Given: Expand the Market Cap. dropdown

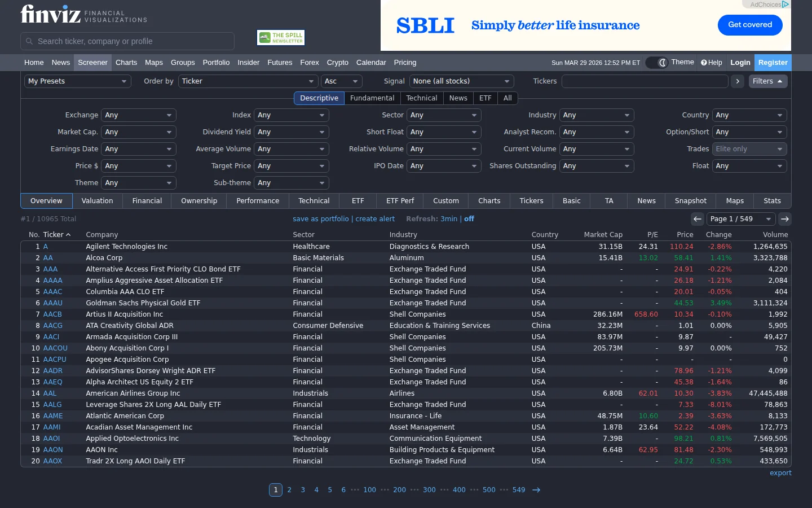Looking at the screenshot, I should (139, 132).
